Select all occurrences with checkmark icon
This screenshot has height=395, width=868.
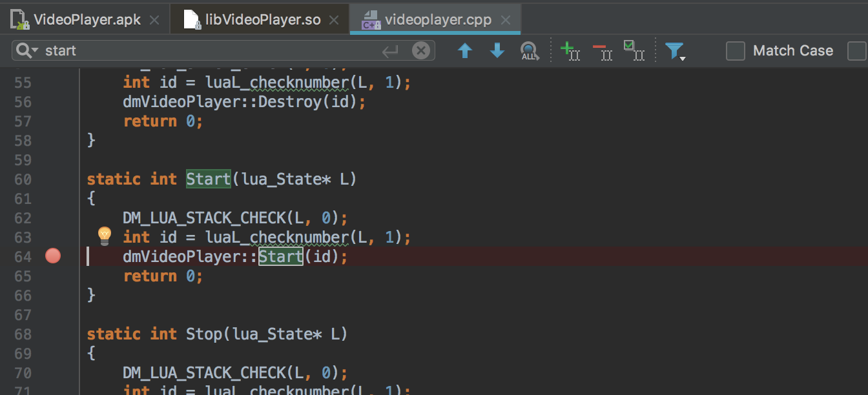coord(634,50)
